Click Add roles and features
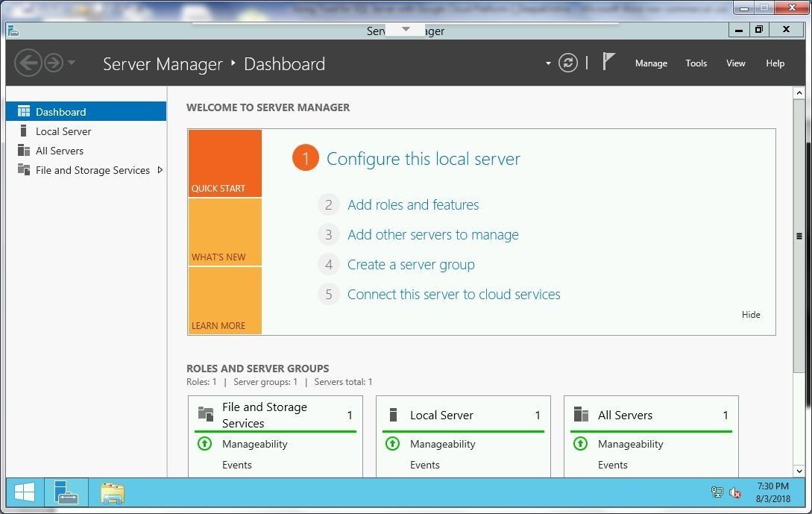 click(x=413, y=204)
